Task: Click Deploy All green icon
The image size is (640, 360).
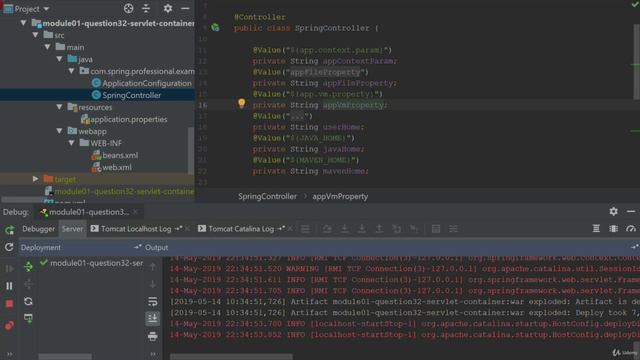Action: point(28,267)
